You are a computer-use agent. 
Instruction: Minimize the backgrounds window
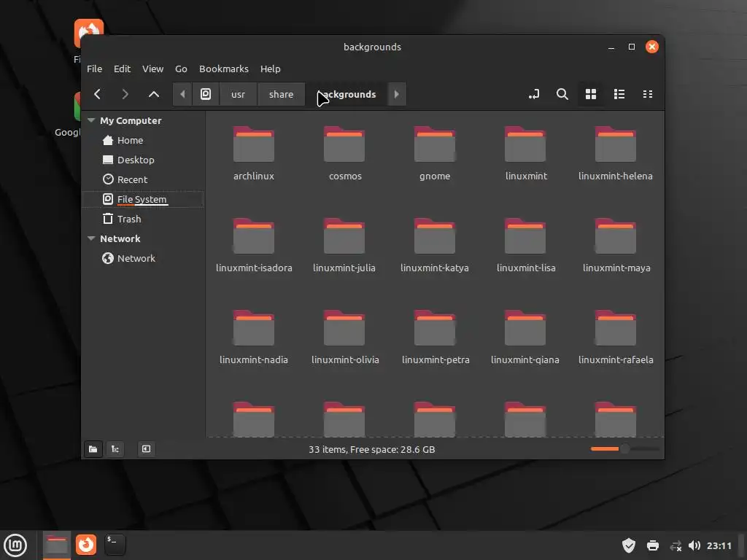tap(611, 47)
